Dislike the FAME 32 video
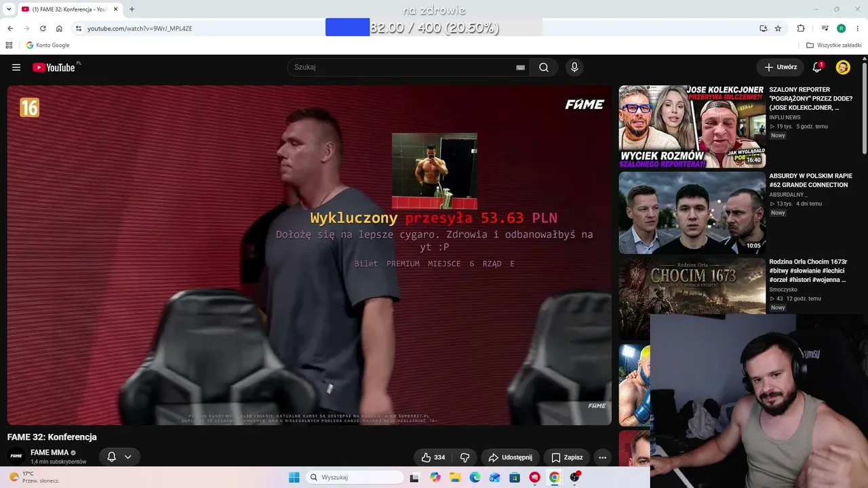Screen dimensions: 868x488 coord(465,457)
